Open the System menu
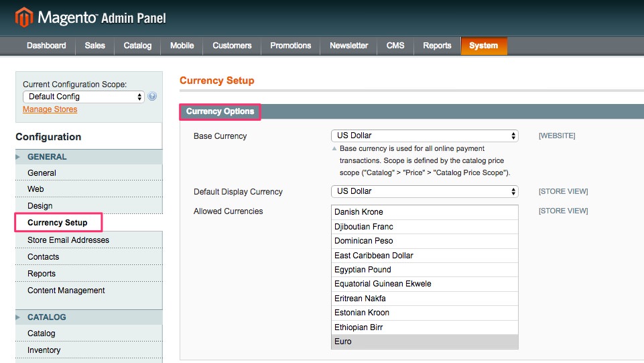The width and height of the screenshot is (644, 363). [x=484, y=46]
